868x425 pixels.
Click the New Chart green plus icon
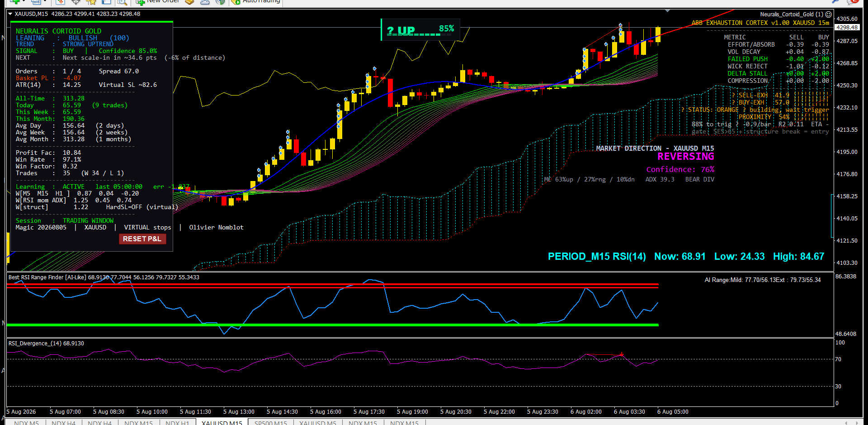(15, 2)
